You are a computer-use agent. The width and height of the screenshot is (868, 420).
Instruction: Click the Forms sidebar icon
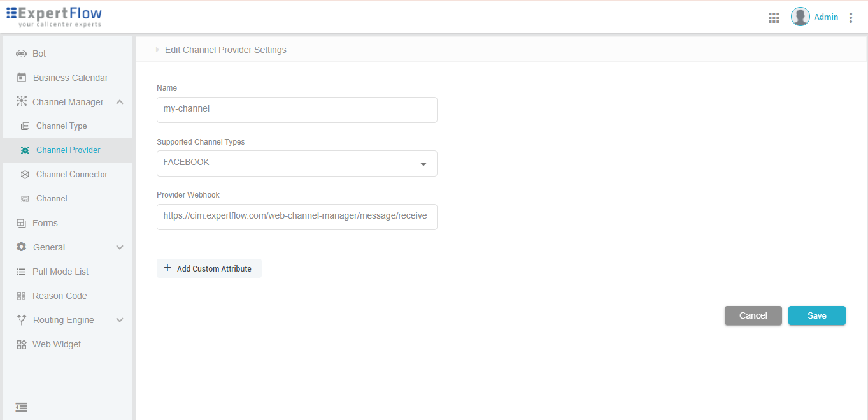[21, 222]
